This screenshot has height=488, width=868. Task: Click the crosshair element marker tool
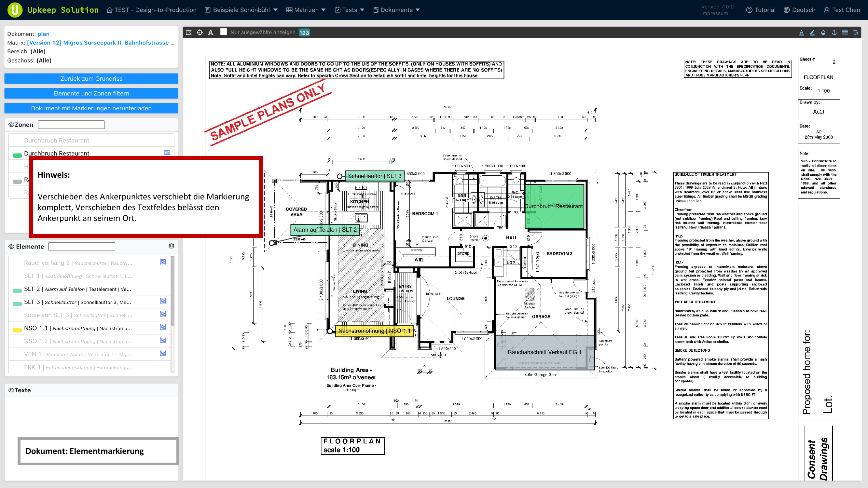200,32
